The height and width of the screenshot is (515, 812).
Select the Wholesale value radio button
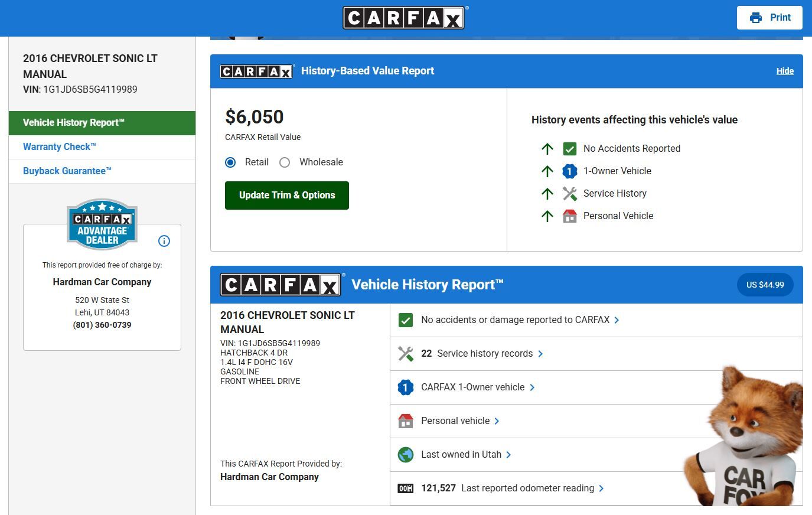click(x=285, y=162)
